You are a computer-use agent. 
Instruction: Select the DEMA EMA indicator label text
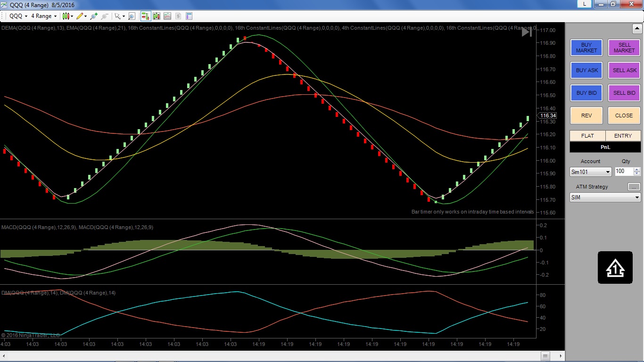click(269, 28)
